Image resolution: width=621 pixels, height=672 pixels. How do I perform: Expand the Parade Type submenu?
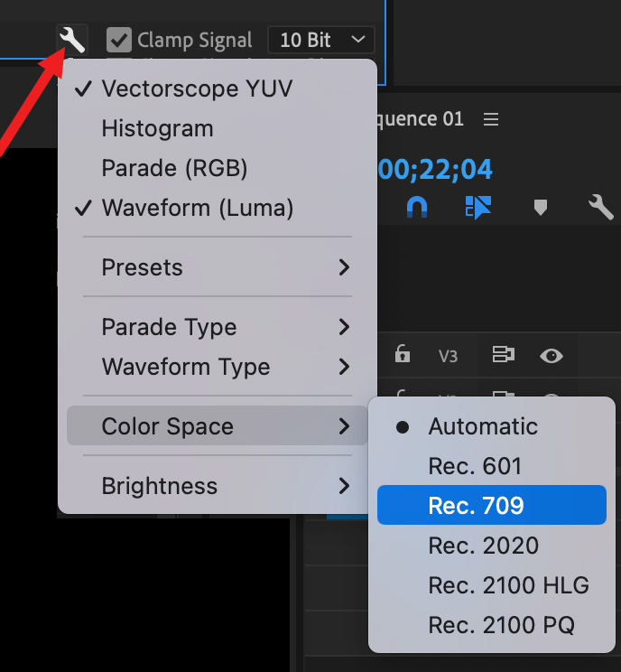tap(217, 327)
